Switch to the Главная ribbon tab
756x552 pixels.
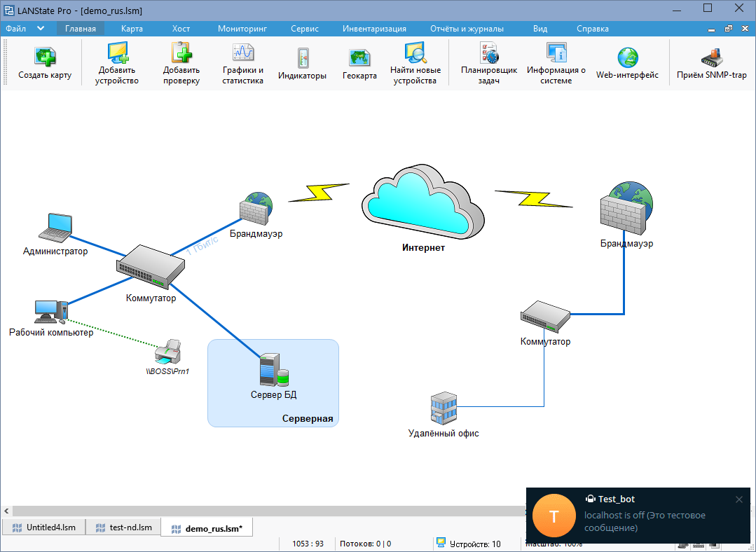click(x=81, y=29)
